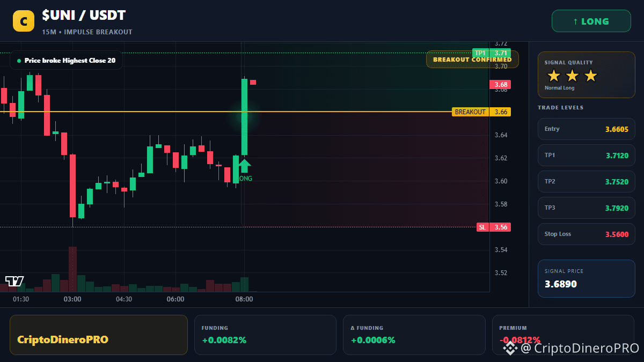Click the yellow C coin logo icon

[23, 21]
